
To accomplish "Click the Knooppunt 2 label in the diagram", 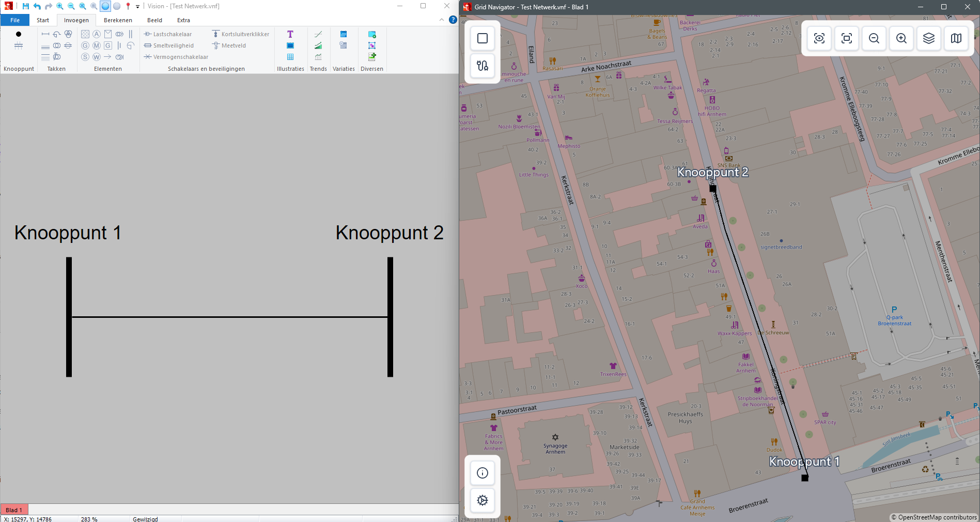I will [x=390, y=233].
